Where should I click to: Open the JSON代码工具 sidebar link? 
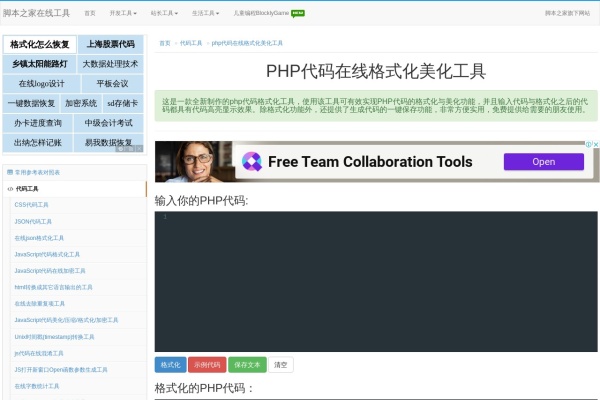tap(33, 221)
